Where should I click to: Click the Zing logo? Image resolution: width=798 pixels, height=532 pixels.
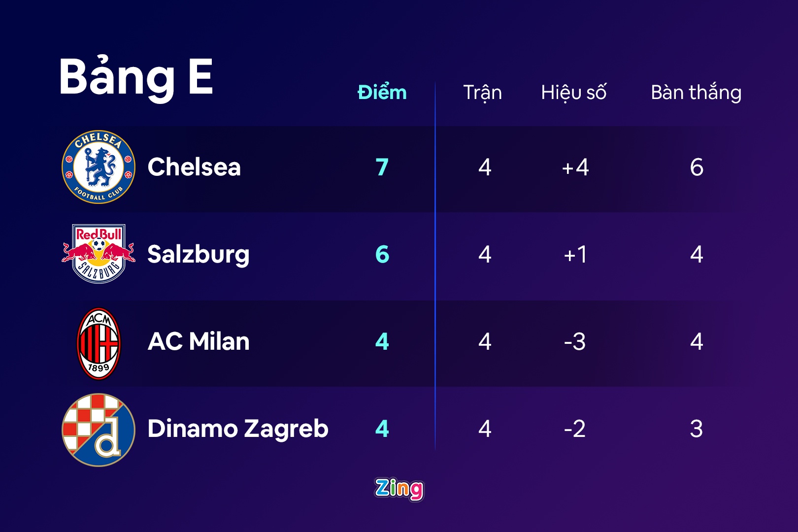click(x=399, y=489)
